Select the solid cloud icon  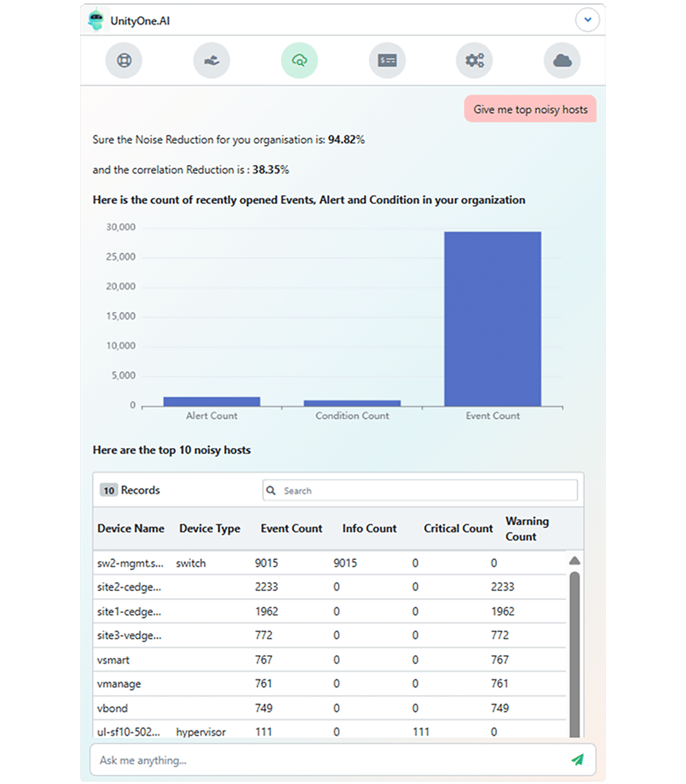pos(562,60)
